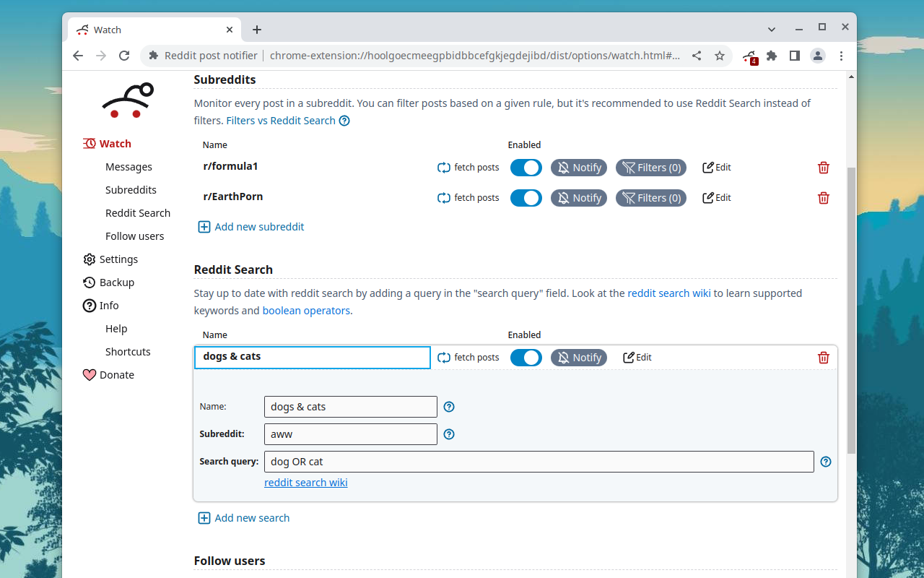The width and height of the screenshot is (924, 578).
Task: Show help for the Name field
Action: tap(449, 407)
